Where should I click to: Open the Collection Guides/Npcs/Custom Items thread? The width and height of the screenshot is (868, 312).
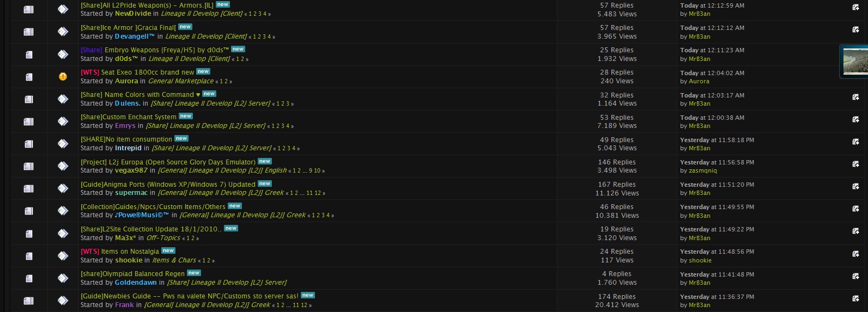(x=153, y=207)
